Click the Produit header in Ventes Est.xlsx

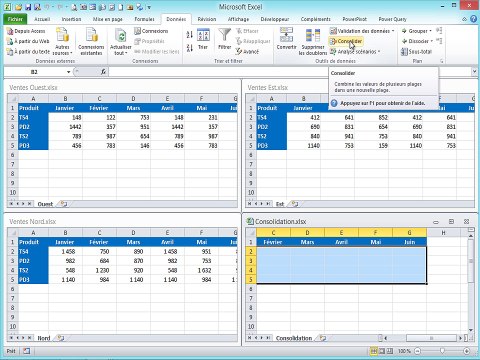click(x=271, y=108)
